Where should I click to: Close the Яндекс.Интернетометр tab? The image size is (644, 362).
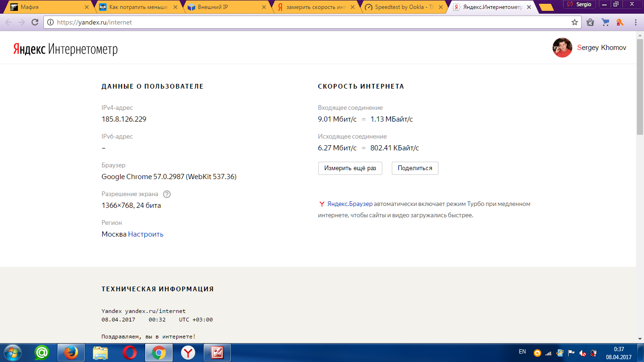[x=528, y=7]
